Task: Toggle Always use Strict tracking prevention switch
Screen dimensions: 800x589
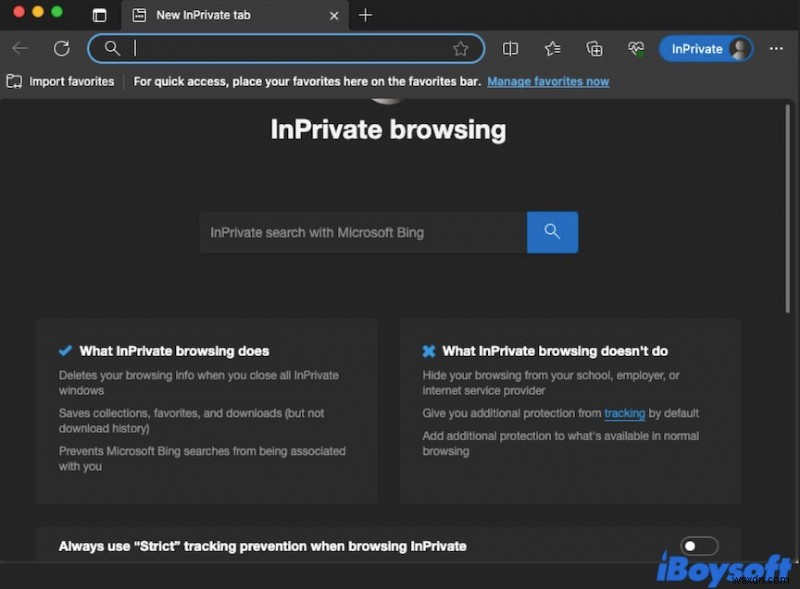Action: [x=699, y=546]
